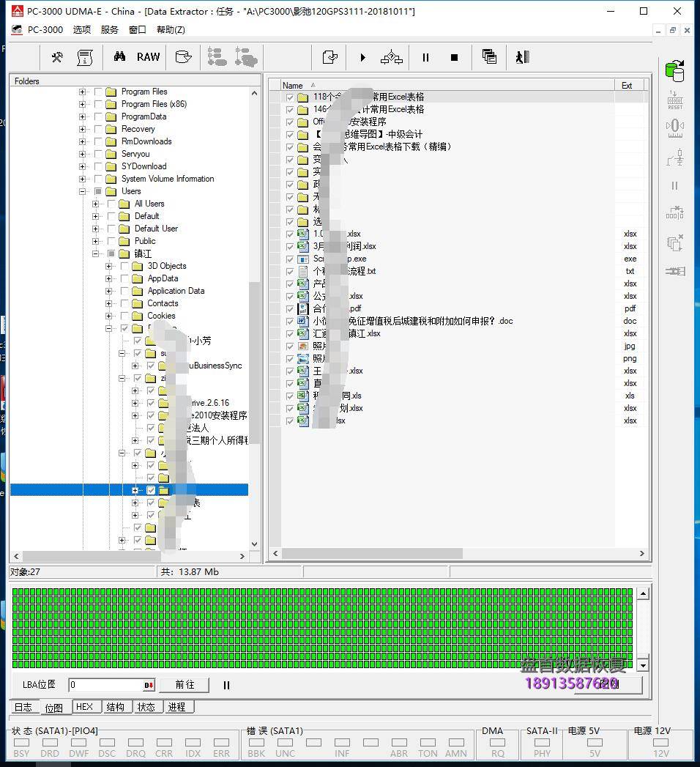Click the sidebar ruler calibration icon
Screen dimensions: 700x767
(675, 129)
